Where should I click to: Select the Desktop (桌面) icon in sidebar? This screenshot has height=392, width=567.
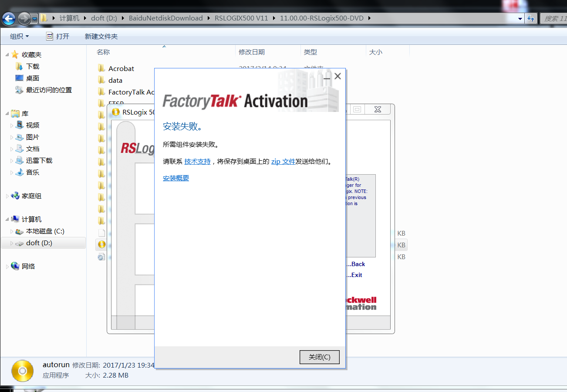(19, 78)
